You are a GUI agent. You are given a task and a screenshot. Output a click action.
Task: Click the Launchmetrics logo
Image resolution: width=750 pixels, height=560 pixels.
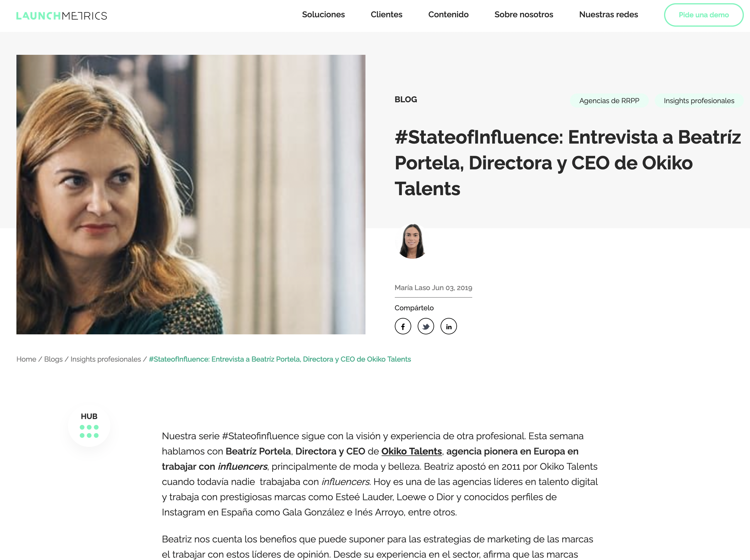click(x=61, y=16)
